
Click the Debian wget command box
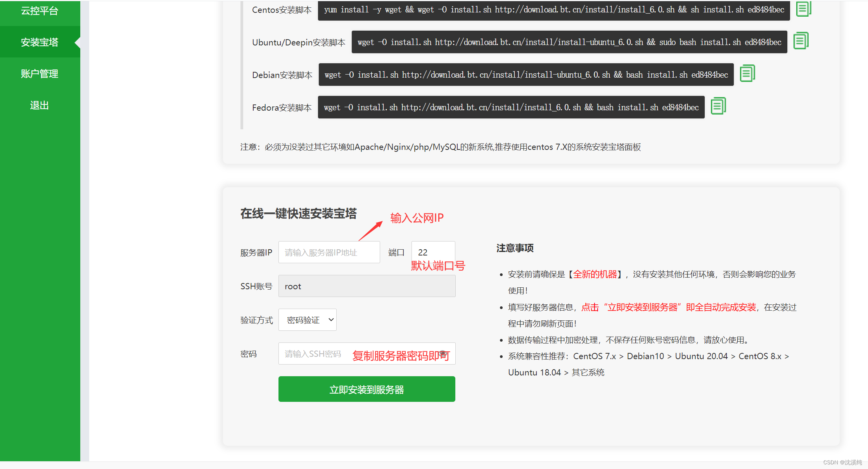pyautogui.click(x=526, y=75)
